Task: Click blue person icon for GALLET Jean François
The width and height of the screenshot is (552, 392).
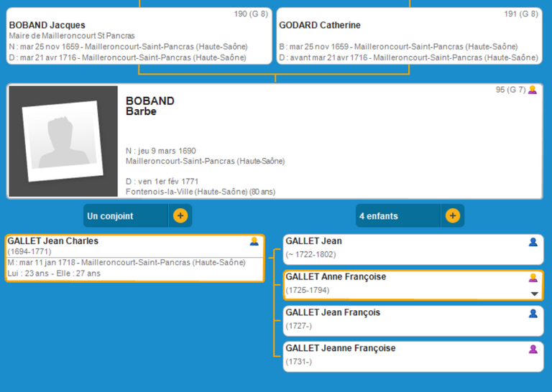Action: click(533, 314)
